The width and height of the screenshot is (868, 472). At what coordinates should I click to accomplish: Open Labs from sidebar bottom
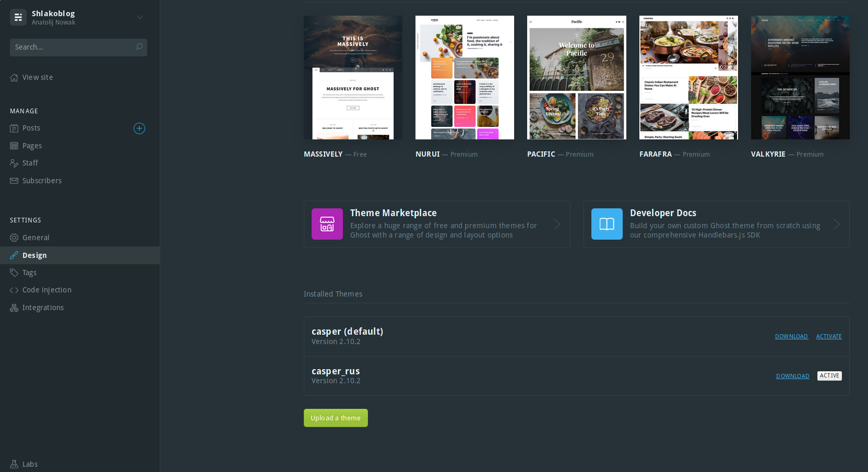click(30, 464)
